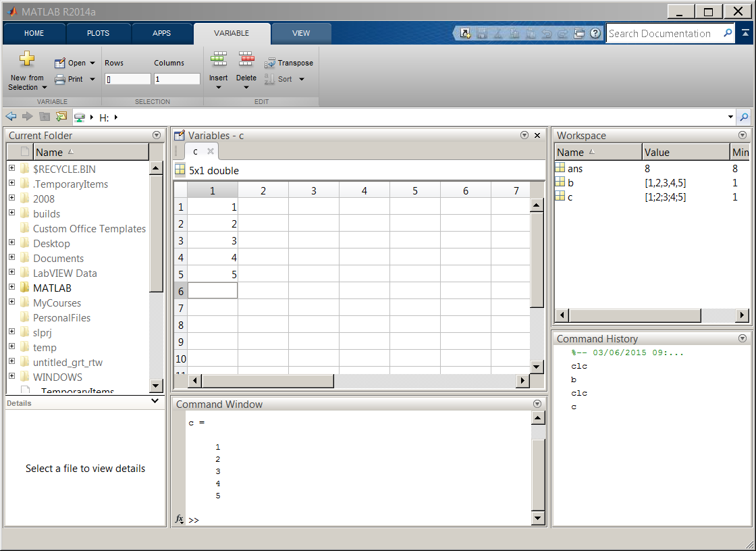Screen dimensions: 756x551
Task: Click the Up One Level folder icon
Action: tap(45, 116)
